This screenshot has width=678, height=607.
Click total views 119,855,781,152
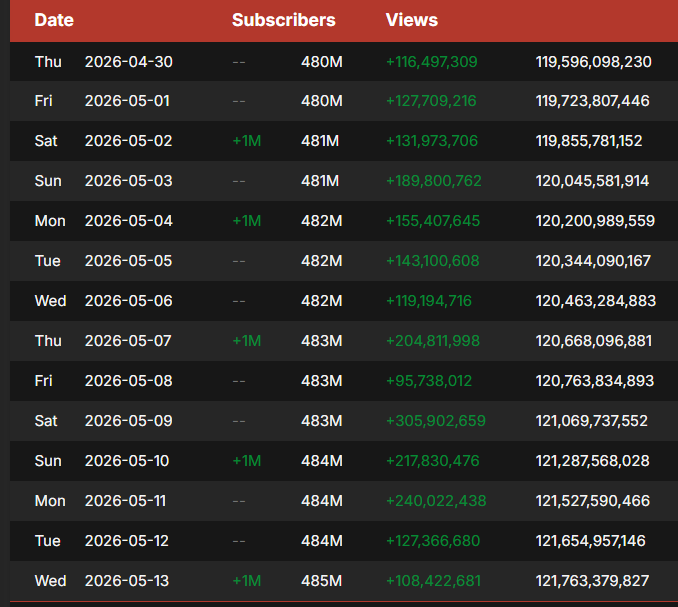(x=589, y=141)
